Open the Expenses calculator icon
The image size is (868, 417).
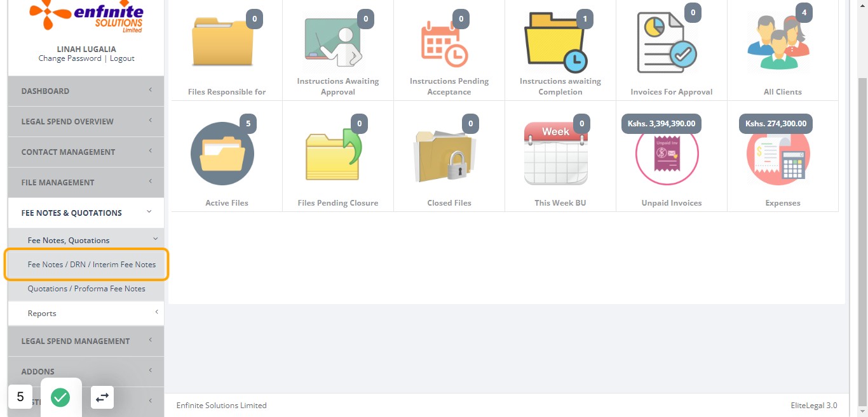point(778,154)
